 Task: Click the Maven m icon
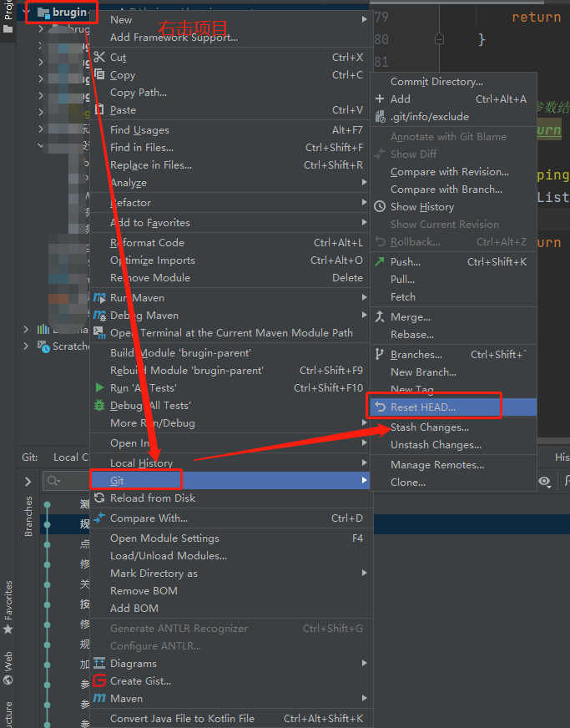99,698
